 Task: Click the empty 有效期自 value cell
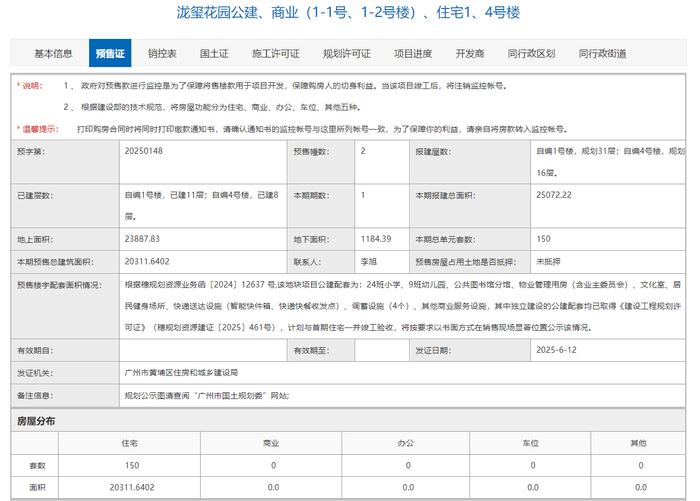[203, 350]
